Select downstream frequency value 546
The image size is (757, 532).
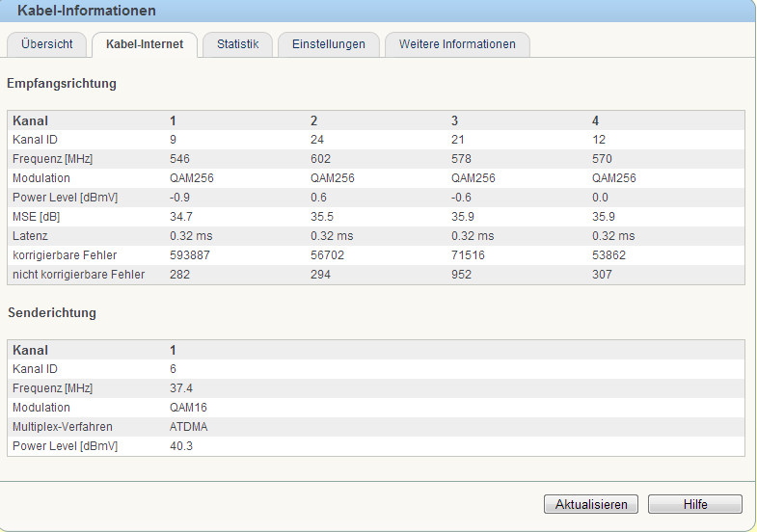pyautogui.click(x=179, y=159)
